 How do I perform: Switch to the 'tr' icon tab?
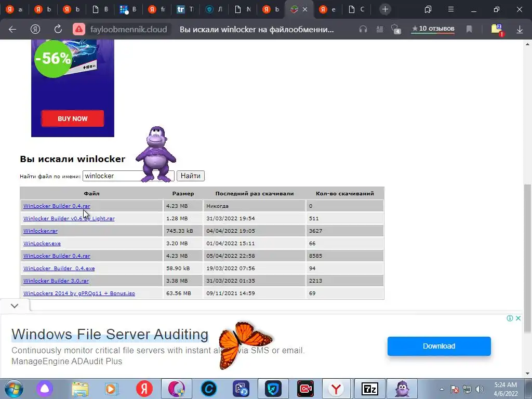185,9
